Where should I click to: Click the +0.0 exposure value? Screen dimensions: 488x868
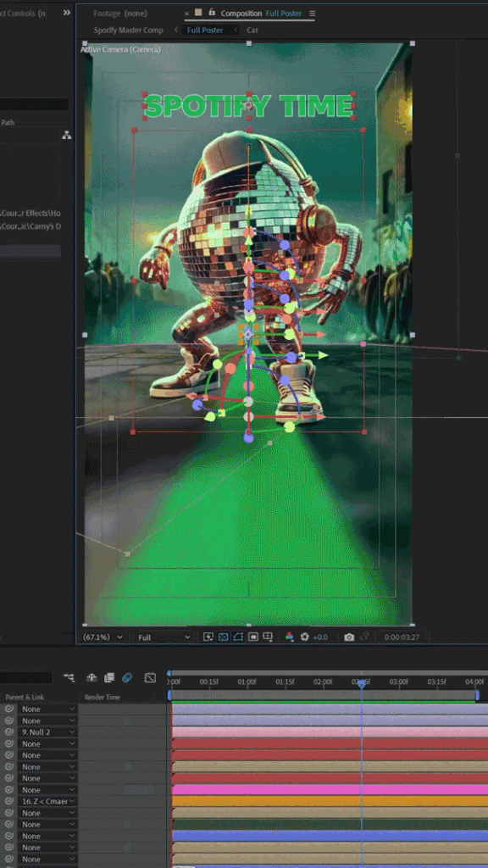pos(320,637)
